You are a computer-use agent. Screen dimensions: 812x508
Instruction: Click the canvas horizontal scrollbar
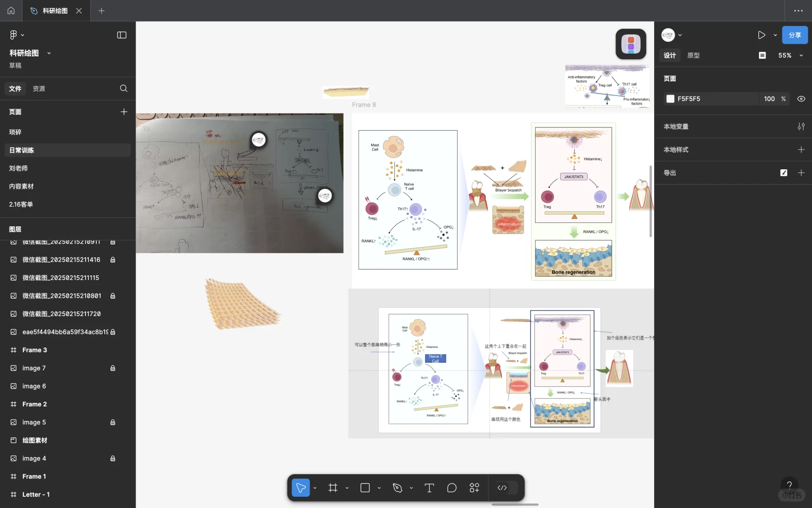[x=515, y=505]
